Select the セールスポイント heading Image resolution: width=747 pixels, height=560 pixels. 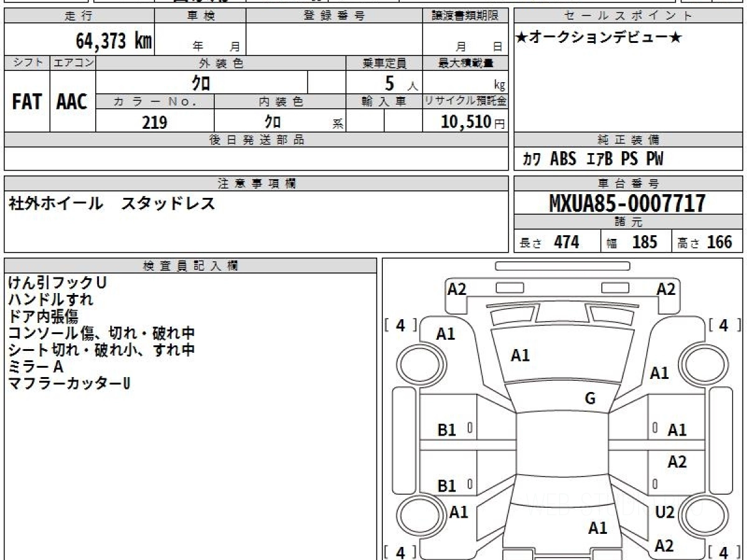coord(629,16)
